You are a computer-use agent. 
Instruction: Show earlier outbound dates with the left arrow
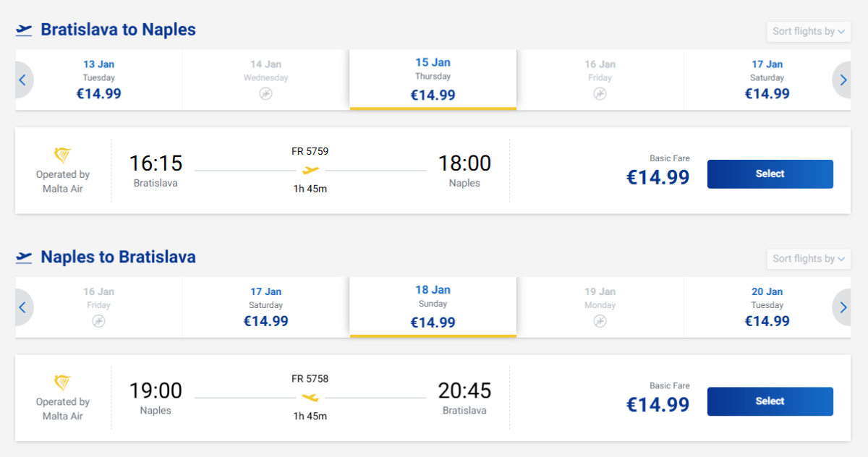click(22, 80)
